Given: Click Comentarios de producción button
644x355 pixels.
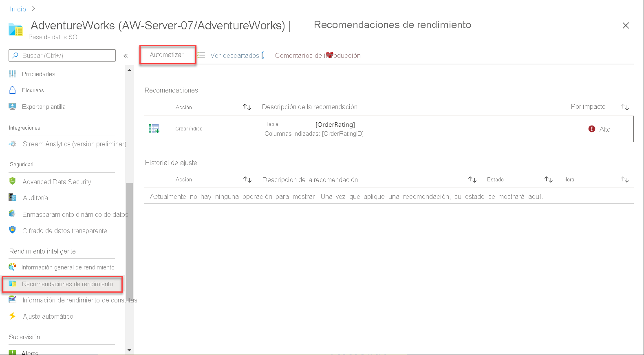Looking at the screenshot, I should coord(318,55).
